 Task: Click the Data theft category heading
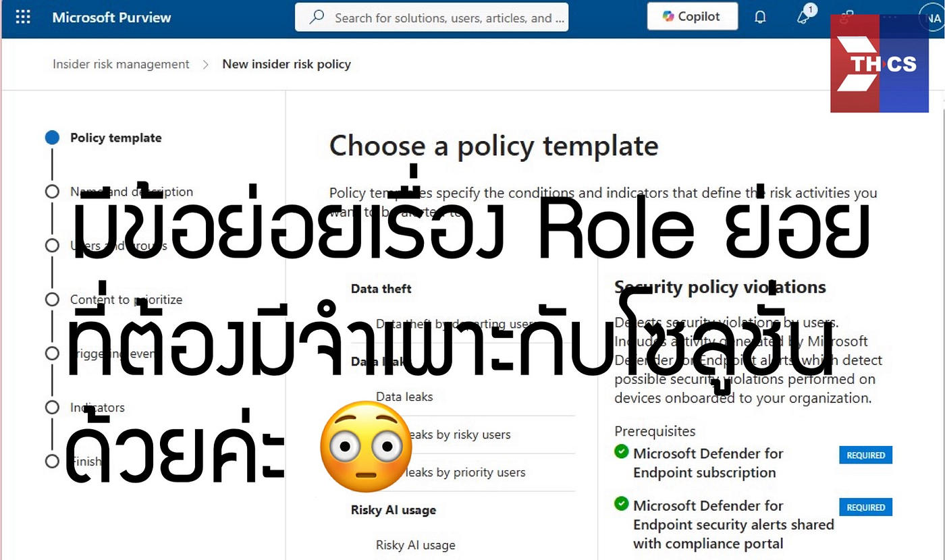[381, 289]
